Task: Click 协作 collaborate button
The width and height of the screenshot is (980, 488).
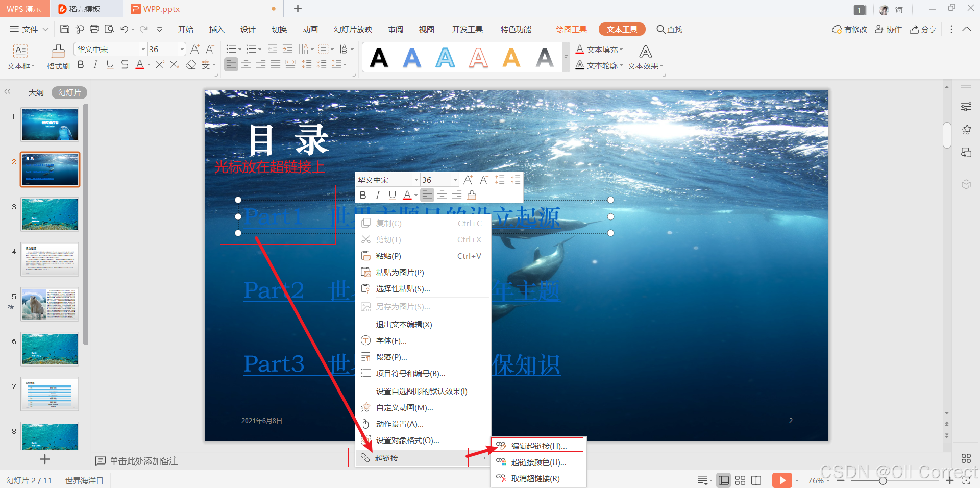Action: click(889, 29)
